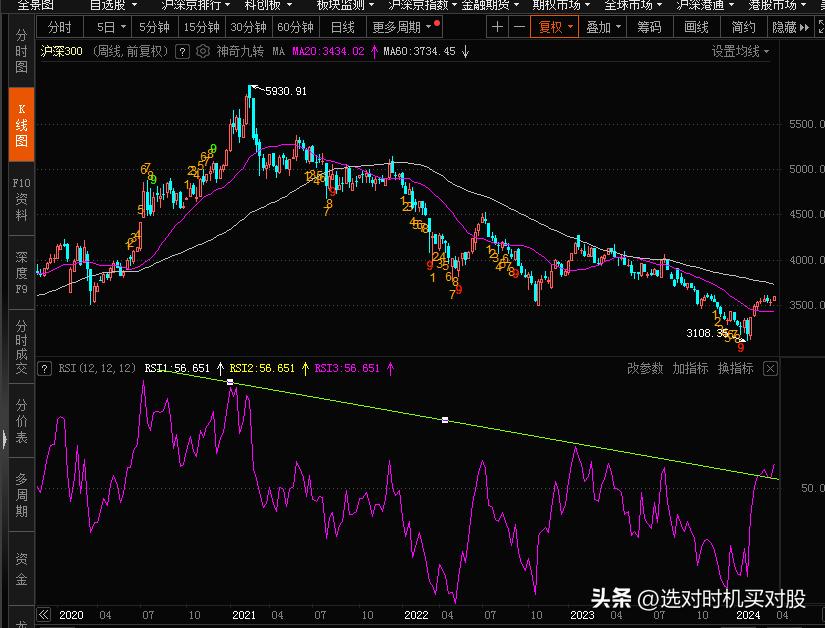Click the 沪深300 index title
825x628 pixels.
[x=62, y=52]
